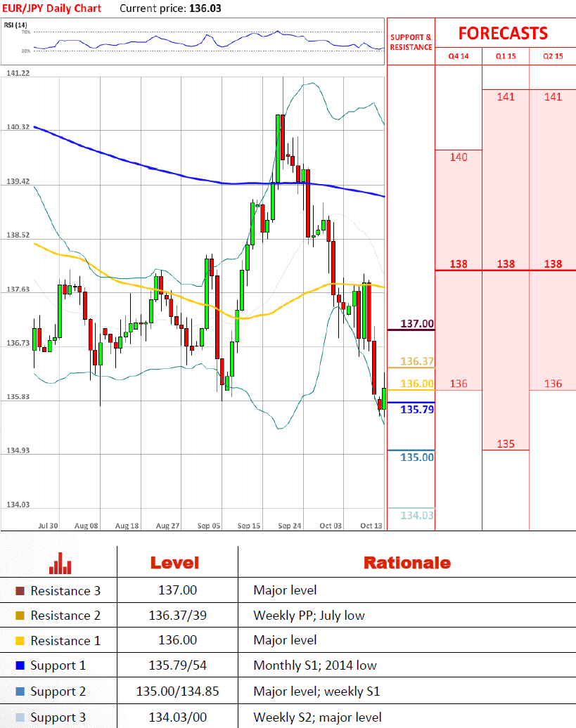
Task: Click the 136 forecast value in Q4 14
Action: (x=459, y=384)
